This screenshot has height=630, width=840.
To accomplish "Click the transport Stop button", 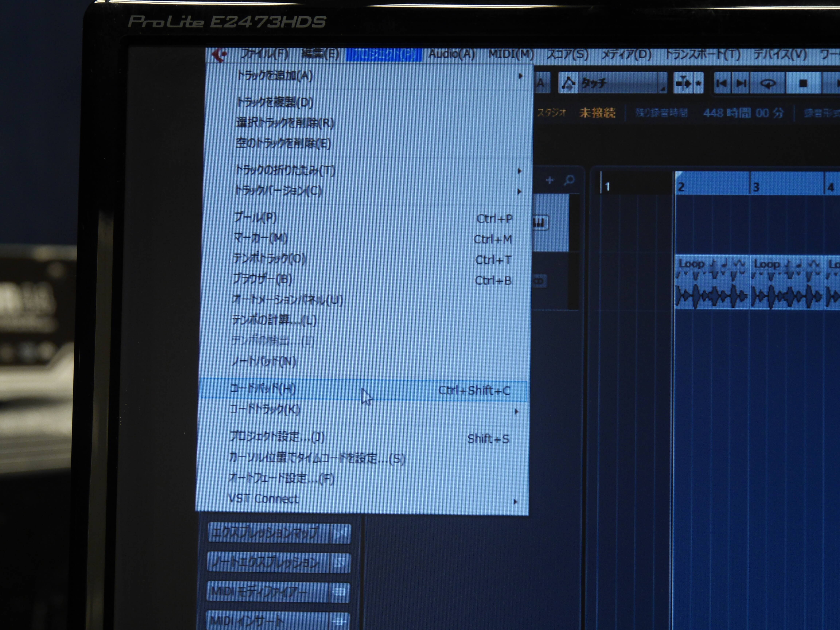I will pyautogui.click(x=803, y=83).
